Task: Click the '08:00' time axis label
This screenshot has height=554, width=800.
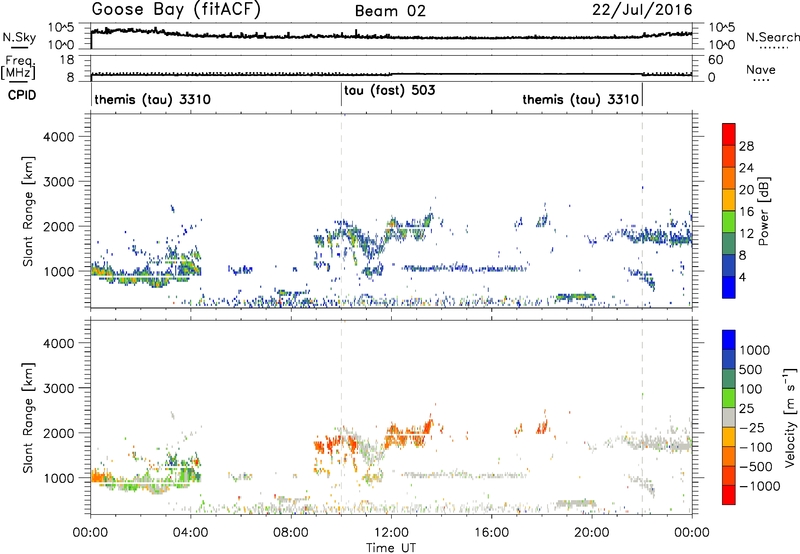Action: pyautogui.click(x=291, y=533)
